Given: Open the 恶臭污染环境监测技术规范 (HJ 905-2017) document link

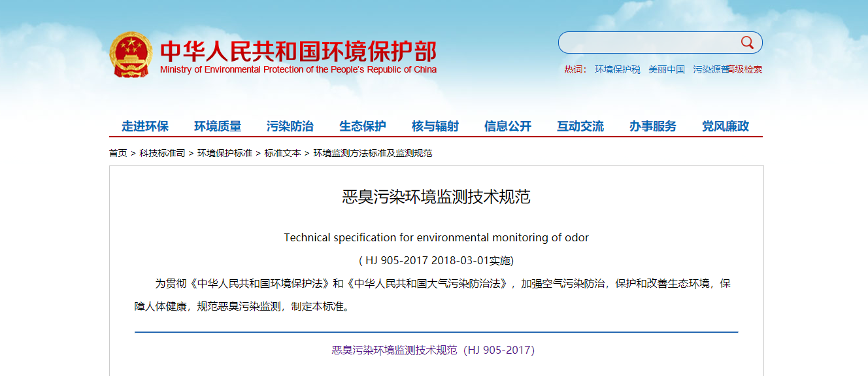Looking at the screenshot, I should 433,350.
